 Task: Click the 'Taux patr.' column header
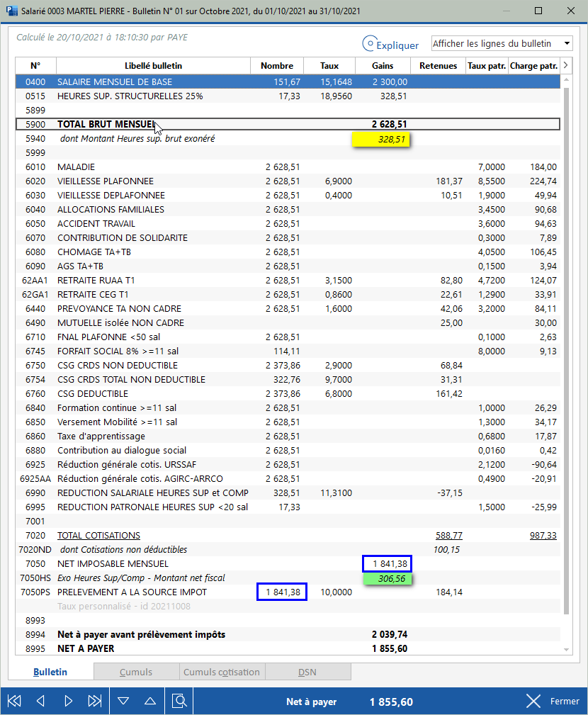tap(487, 66)
